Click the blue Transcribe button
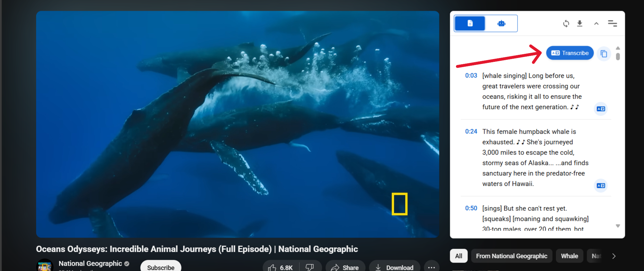Viewport: 644px width, 271px height. pos(570,53)
